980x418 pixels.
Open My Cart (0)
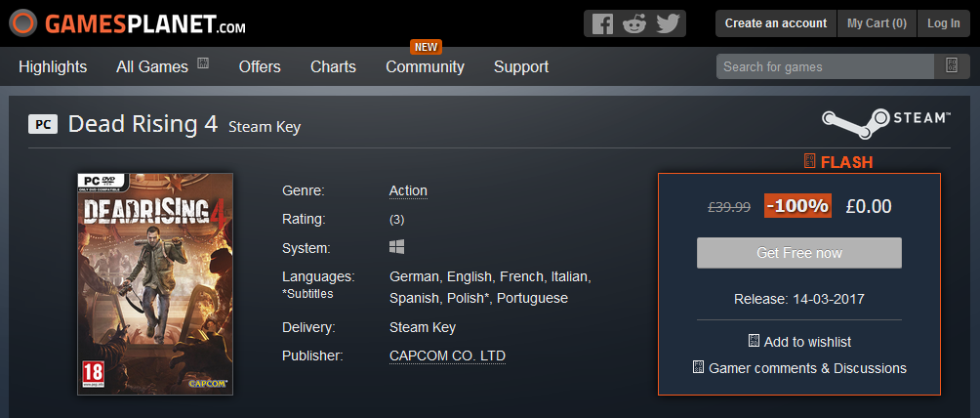tap(877, 23)
